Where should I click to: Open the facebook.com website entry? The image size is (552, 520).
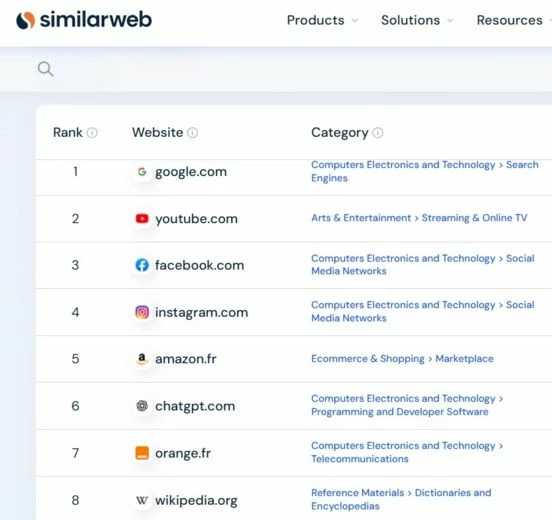click(200, 265)
